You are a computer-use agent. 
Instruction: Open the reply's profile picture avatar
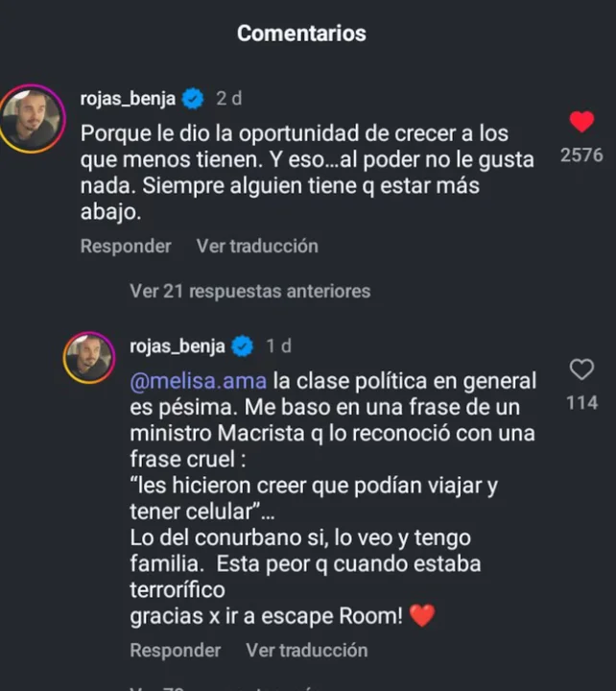tap(89, 358)
